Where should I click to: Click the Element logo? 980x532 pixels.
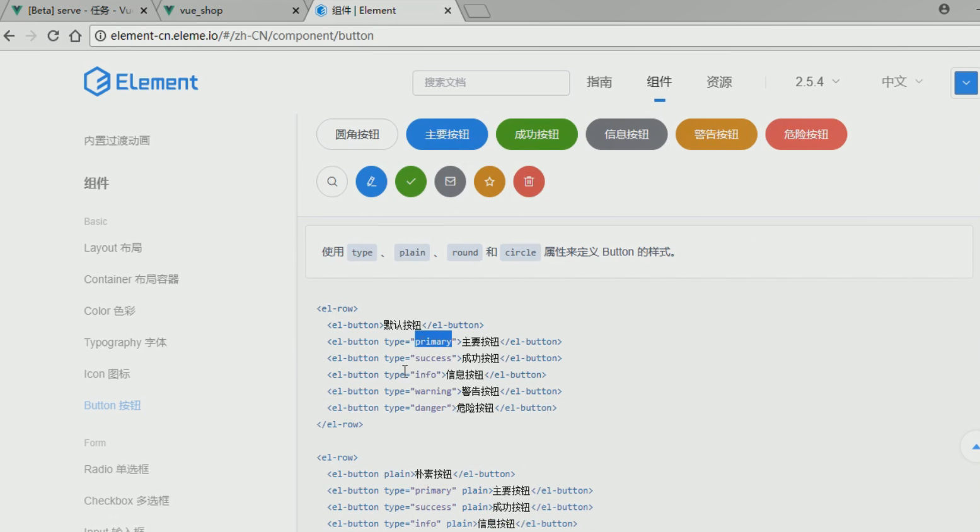pyautogui.click(x=141, y=81)
